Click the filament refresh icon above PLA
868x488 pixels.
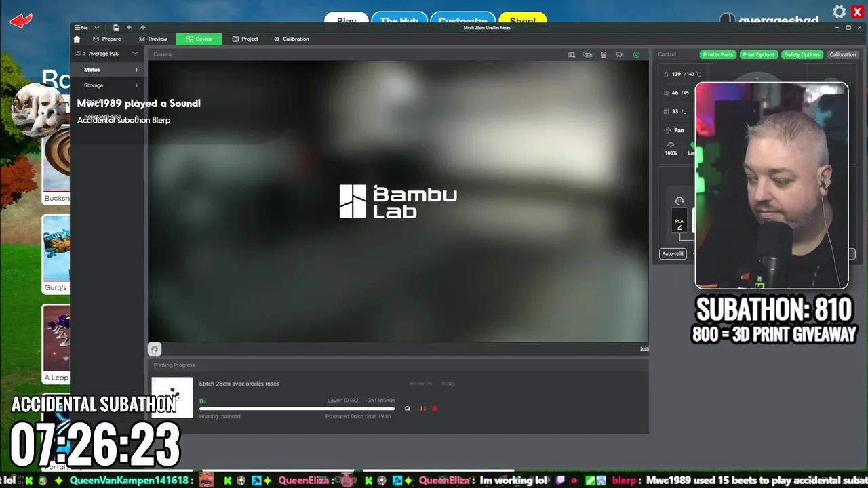pyautogui.click(x=679, y=201)
